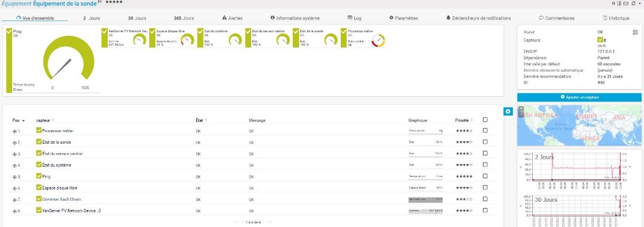Viewport: 644px width, 227px height.
Task: Click priority stars for Ping row
Action: tap(464, 177)
